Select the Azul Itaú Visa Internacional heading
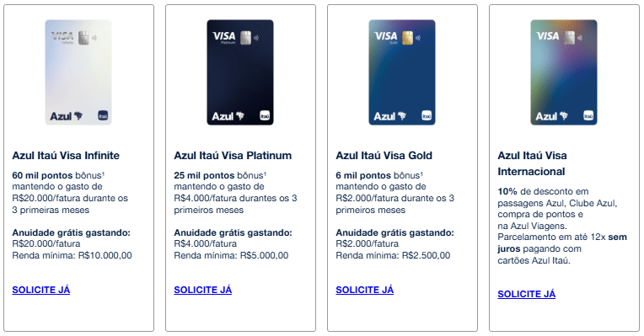The height and width of the screenshot is (336, 644). [x=532, y=163]
